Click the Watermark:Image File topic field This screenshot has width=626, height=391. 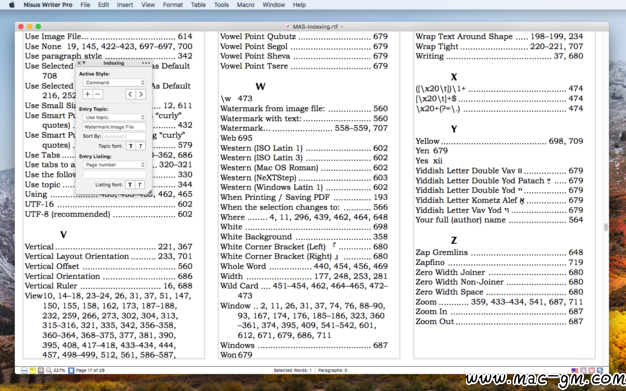tap(114, 127)
